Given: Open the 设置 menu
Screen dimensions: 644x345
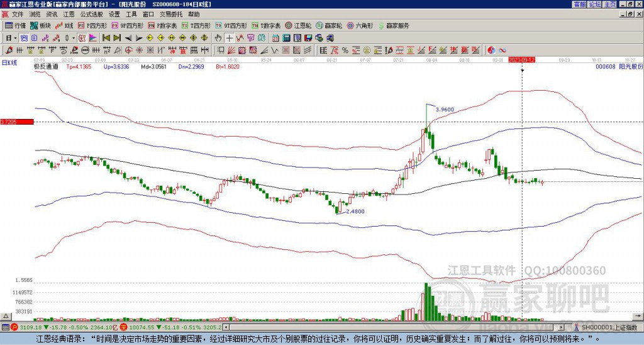Looking at the screenshot, I should coord(114,14).
